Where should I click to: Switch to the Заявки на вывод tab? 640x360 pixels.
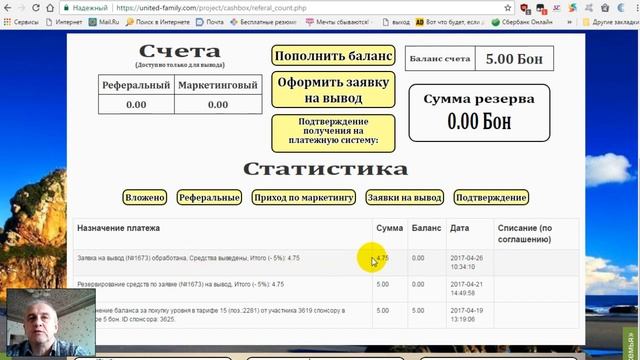[404, 197]
